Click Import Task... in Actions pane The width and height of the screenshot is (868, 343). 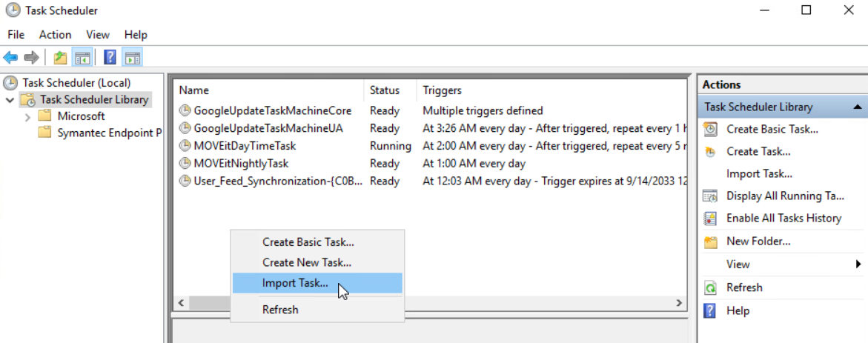point(759,173)
